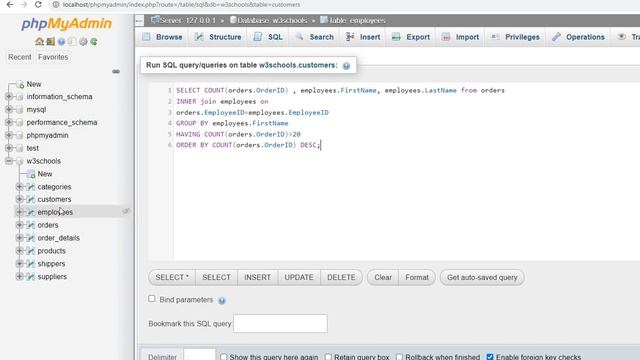Click the phpMyAdmin logo
Viewport: 640px width, 360px height.
click(67, 24)
